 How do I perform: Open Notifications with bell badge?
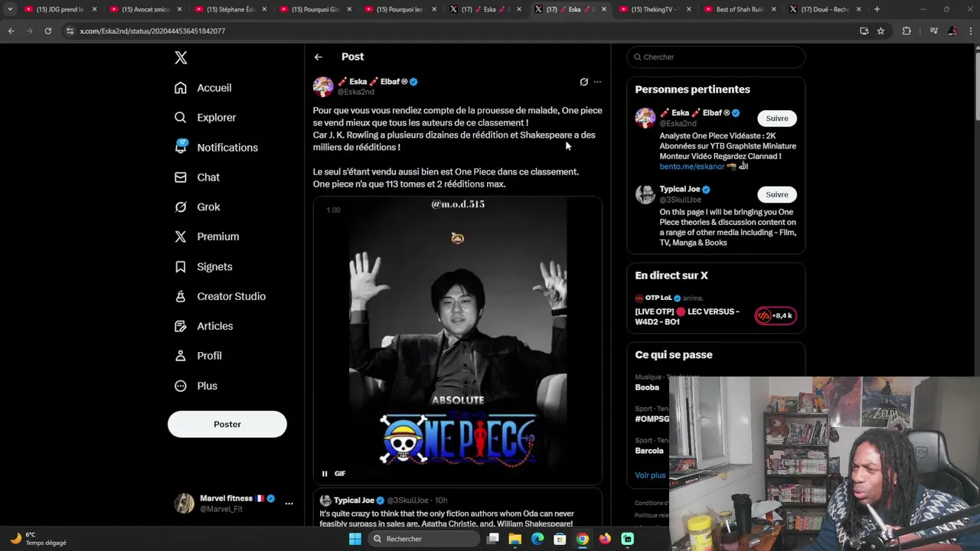216,148
